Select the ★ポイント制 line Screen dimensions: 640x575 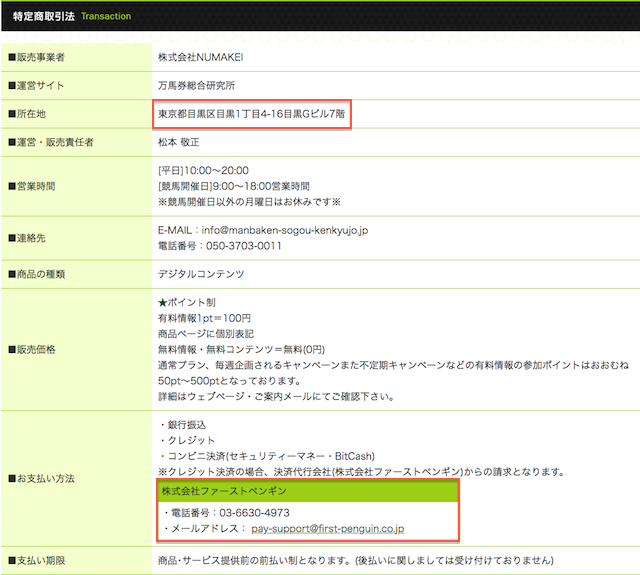coord(187,302)
